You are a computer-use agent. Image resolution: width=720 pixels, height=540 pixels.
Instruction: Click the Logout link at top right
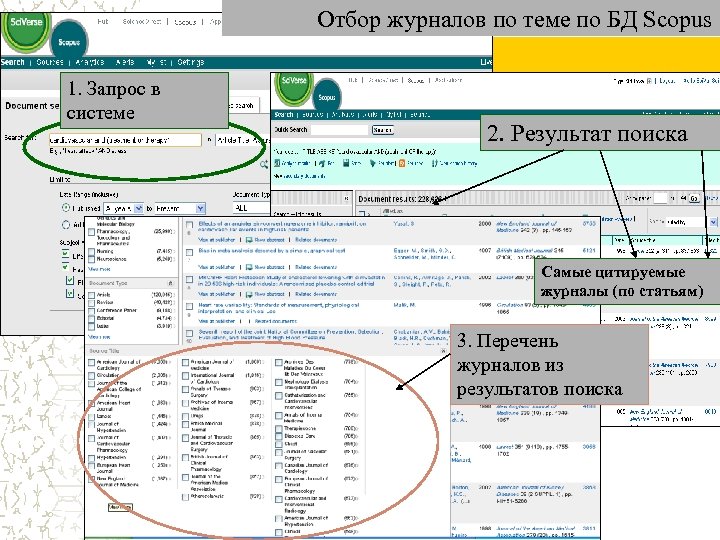tap(667, 81)
